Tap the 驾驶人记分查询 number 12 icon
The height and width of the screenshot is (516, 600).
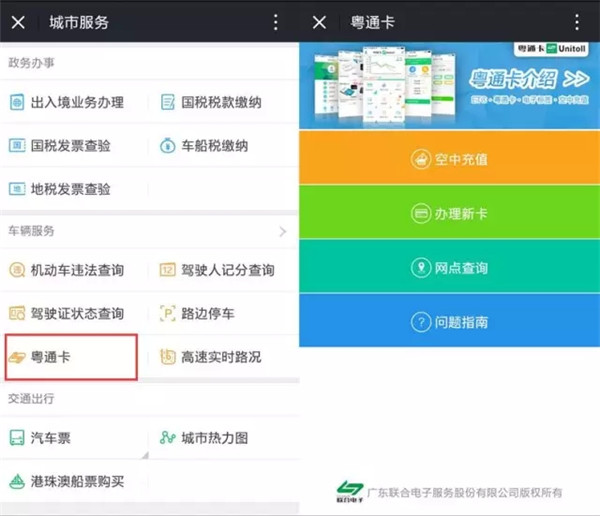168,270
